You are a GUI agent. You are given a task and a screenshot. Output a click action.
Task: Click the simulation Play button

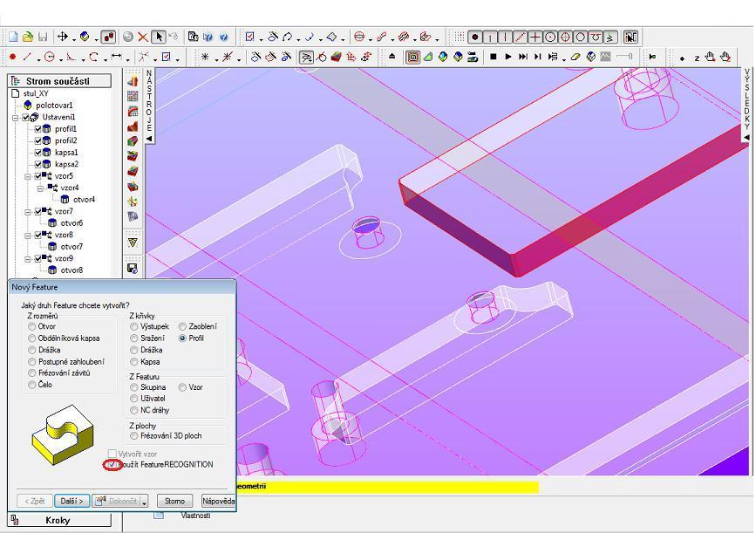508,57
